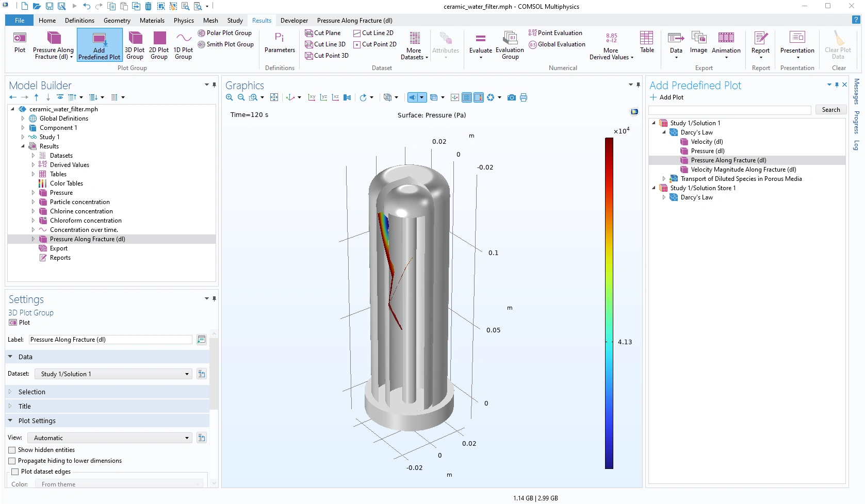Enable Show hidden entities checkbox
Image resolution: width=865 pixels, height=504 pixels.
[x=12, y=450]
